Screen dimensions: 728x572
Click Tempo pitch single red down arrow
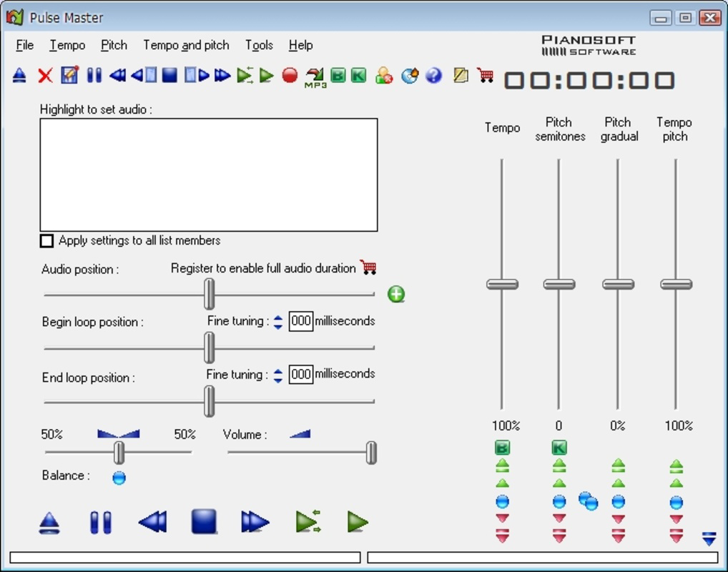[x=677, y=518]
